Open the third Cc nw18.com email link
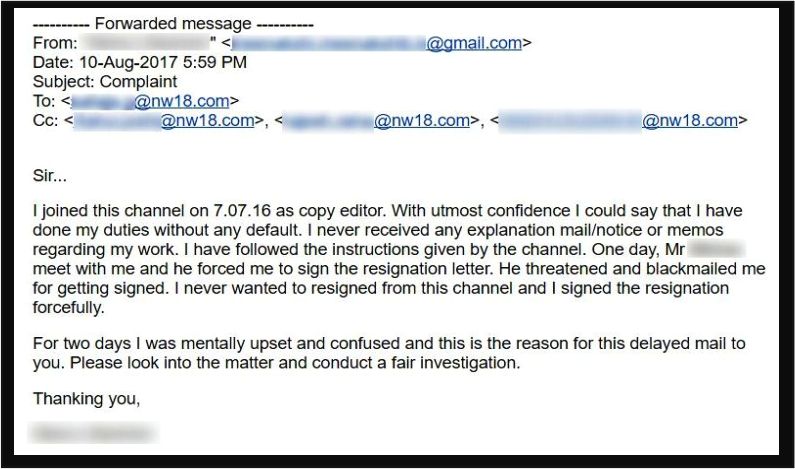 (x=619, y=121)
